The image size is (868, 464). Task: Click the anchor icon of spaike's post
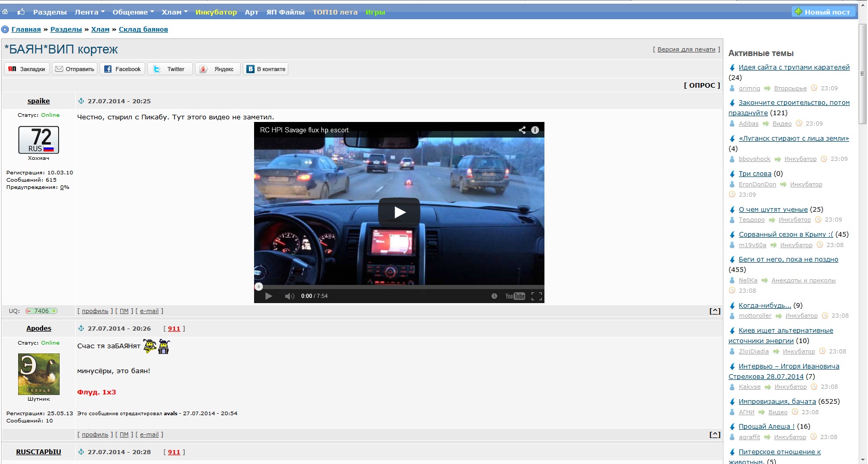coord(81,101)
